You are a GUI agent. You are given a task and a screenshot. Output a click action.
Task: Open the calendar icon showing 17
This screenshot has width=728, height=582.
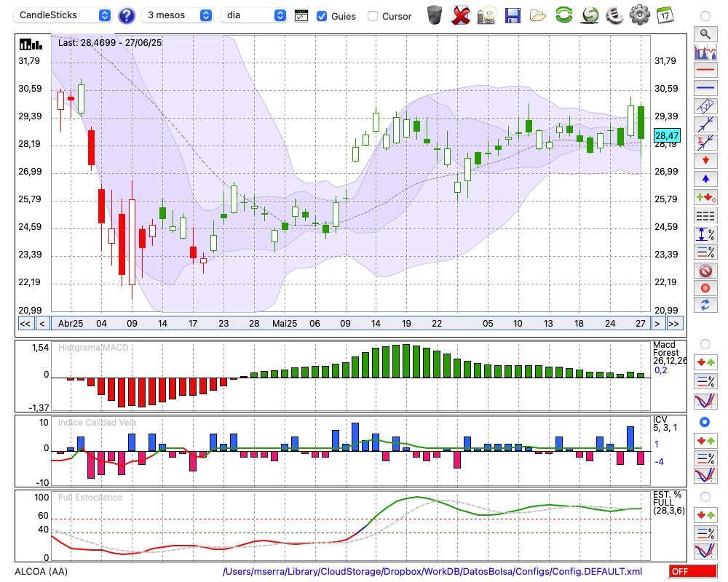(665, 15)
